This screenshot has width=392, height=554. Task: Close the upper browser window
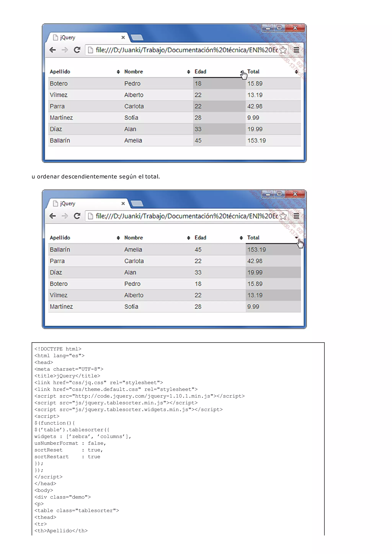point(295,28)
